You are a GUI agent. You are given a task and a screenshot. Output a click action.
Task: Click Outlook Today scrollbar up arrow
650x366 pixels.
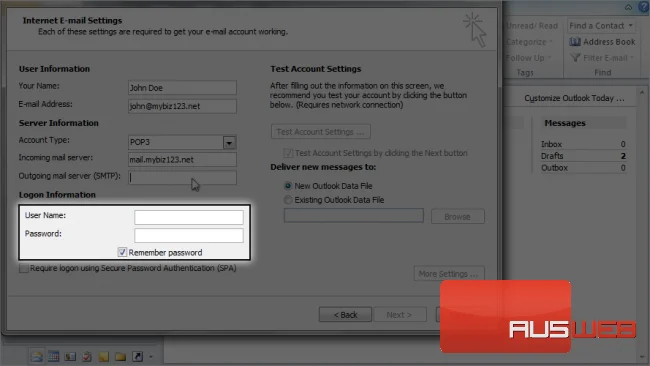pos(642,92)
